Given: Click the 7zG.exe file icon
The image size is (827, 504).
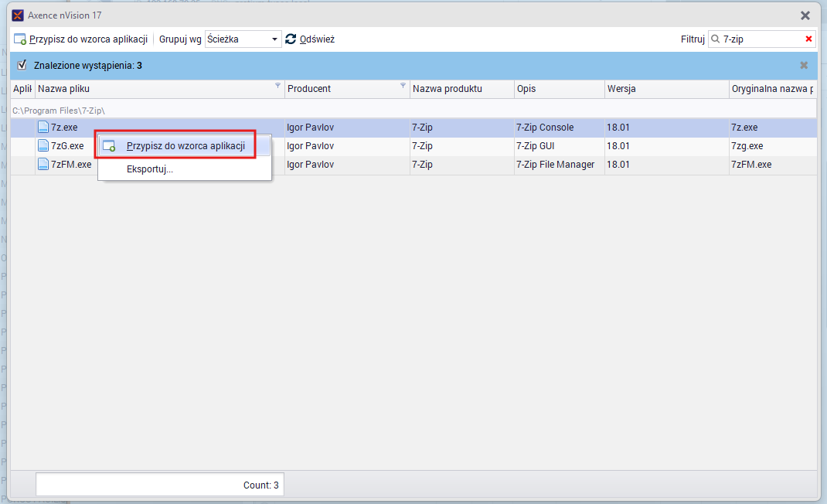Looking at the screenshot, I should point(43,146).
